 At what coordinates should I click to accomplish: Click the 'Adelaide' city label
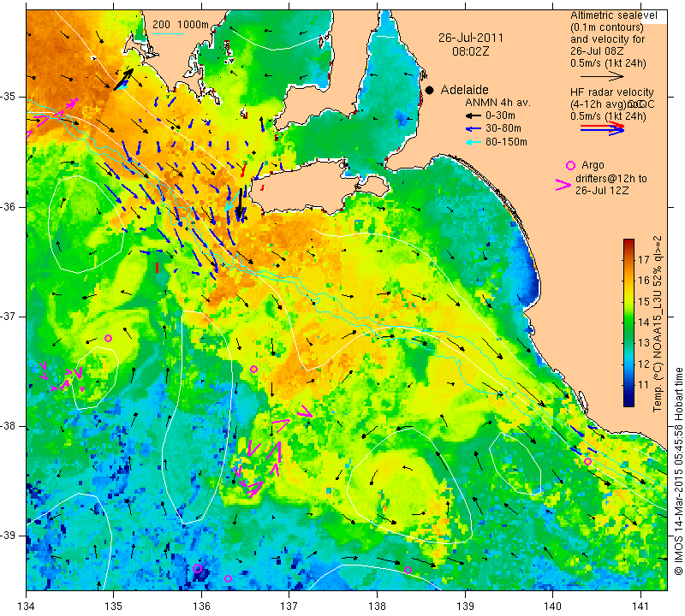click(464, 90)
